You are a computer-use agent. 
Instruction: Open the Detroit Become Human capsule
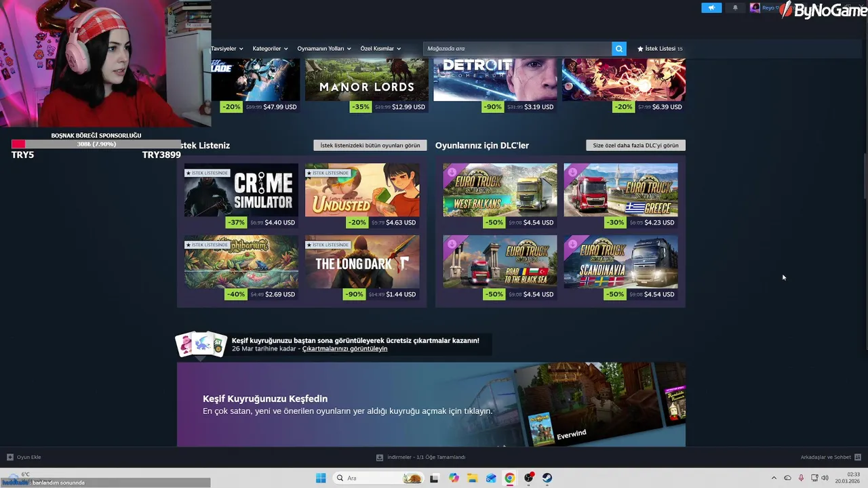click(x=495, y=79)
